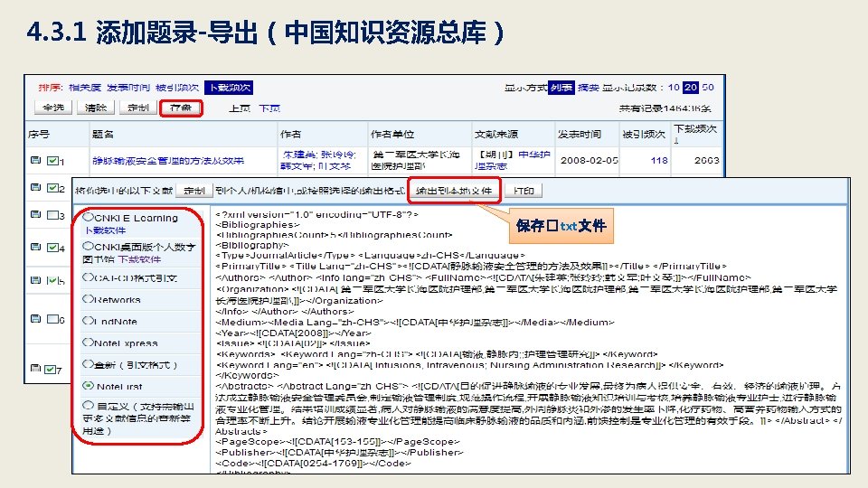Viewport: 868px width, 488px height.
Task: Open article 静脉输液安全管理的方法及效果
Action: pyautogui.click(x=168, y=161)
